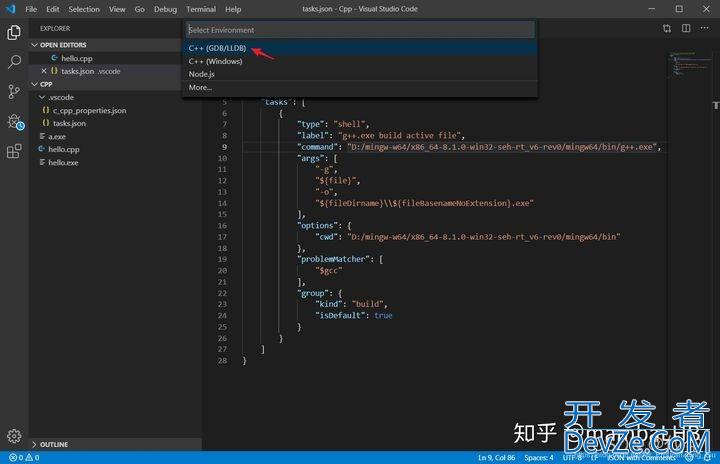Open the Selection menu
The height and width of the screenshot is (464, 720).
(x=84, y=9)
